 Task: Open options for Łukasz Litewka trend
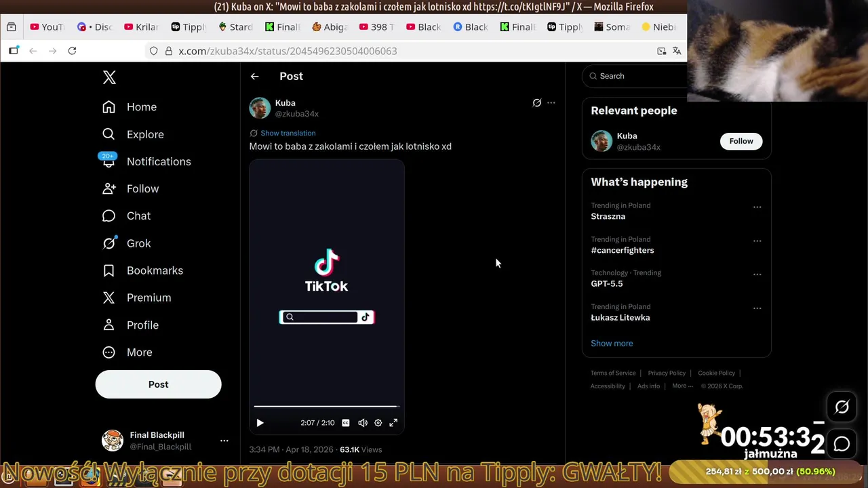tap(757, 308)
